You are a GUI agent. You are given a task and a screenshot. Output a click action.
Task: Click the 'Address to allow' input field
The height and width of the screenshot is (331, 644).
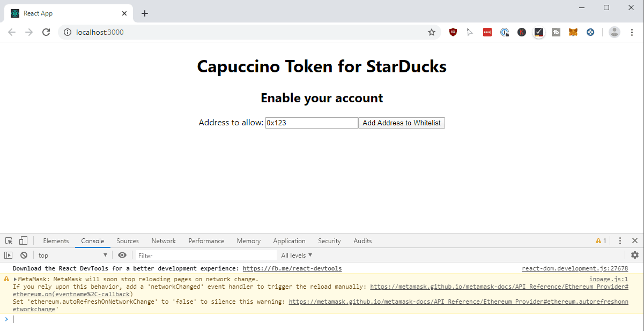coord(312,123)
